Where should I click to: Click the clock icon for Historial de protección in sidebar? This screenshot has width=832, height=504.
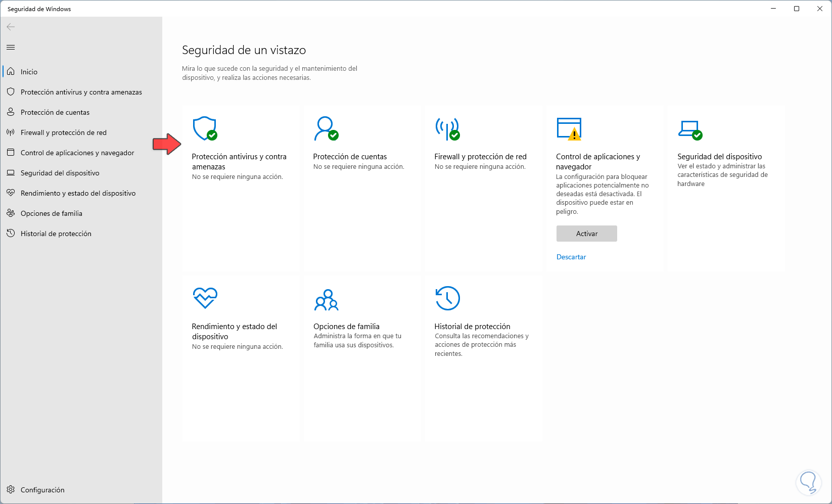point(11,233)
